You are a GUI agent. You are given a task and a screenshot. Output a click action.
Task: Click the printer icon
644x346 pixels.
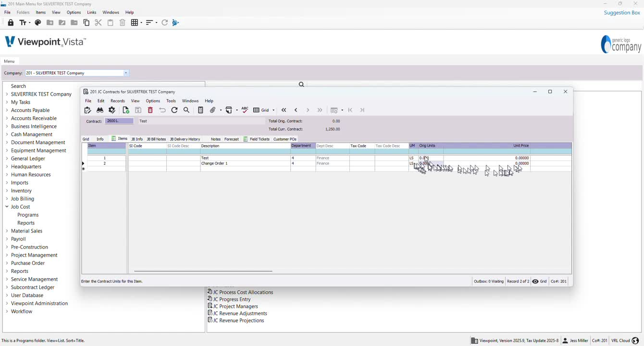pyautogui.click(x=229, y=110)
